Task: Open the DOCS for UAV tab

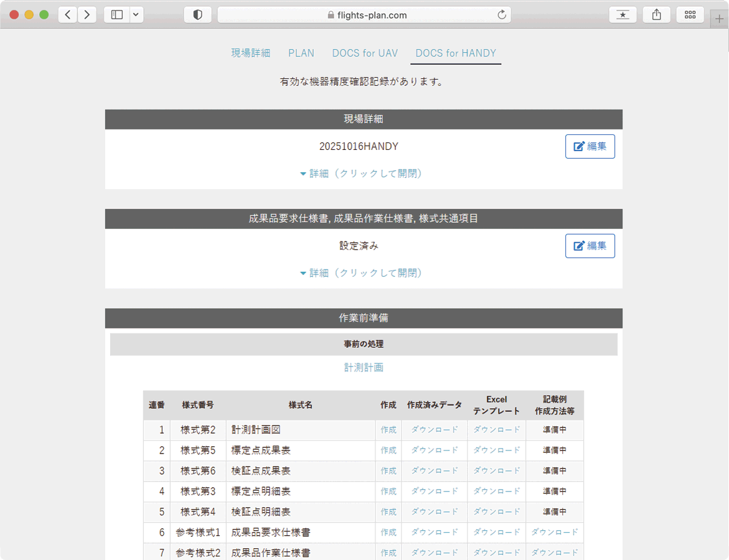Action: click(x=365, y=54)
